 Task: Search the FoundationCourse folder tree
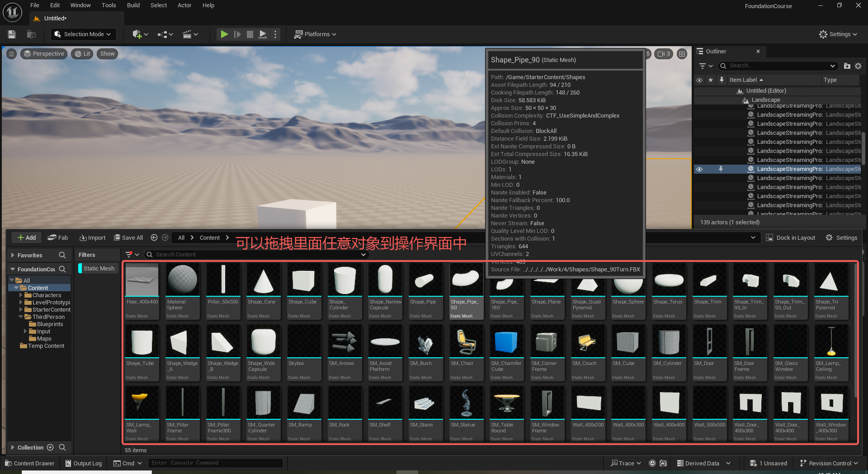[x=62, y=269]
